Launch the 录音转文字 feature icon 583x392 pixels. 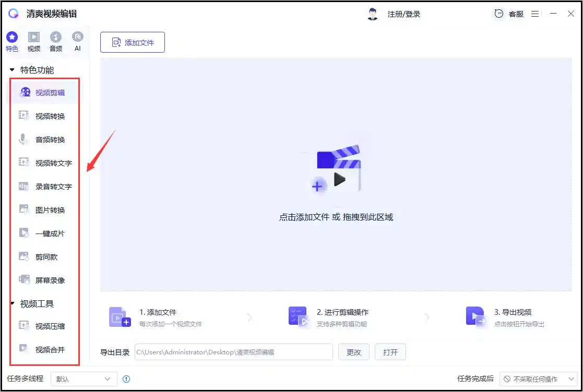pyautogui.click(x=24, y=187)
